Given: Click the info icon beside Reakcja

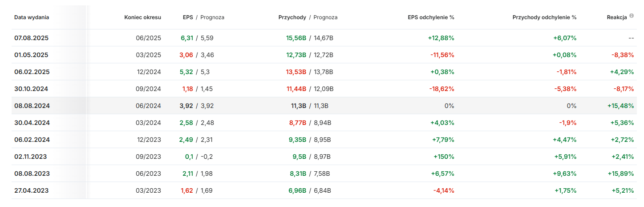Looking at the screenshot, I should tap(632, 17).
